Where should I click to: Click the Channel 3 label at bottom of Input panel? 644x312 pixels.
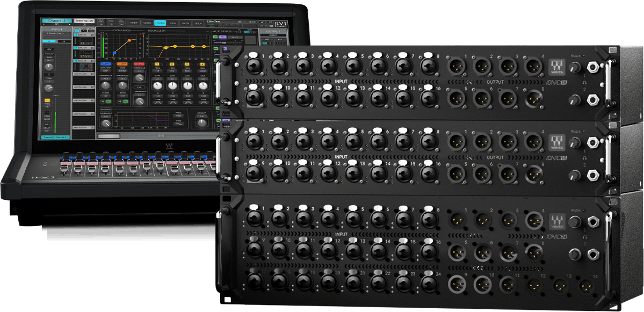(x=55, y=137)
